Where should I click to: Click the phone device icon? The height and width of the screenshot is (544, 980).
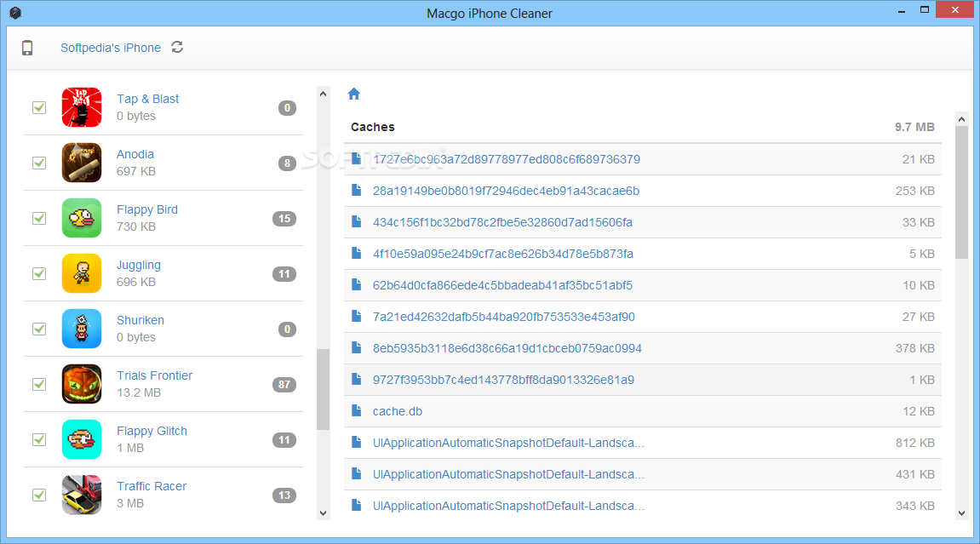(x=27, y=48)
